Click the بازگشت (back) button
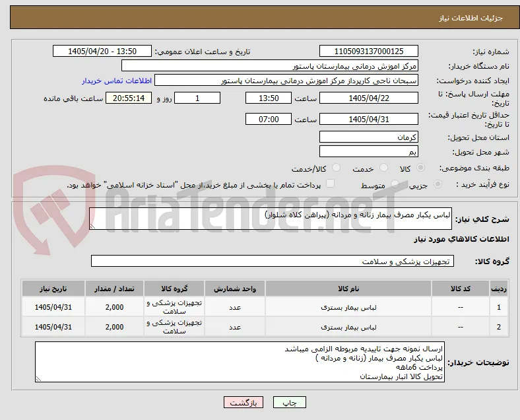The width and height of the screenshot is (520, 420). click(244, 402)
